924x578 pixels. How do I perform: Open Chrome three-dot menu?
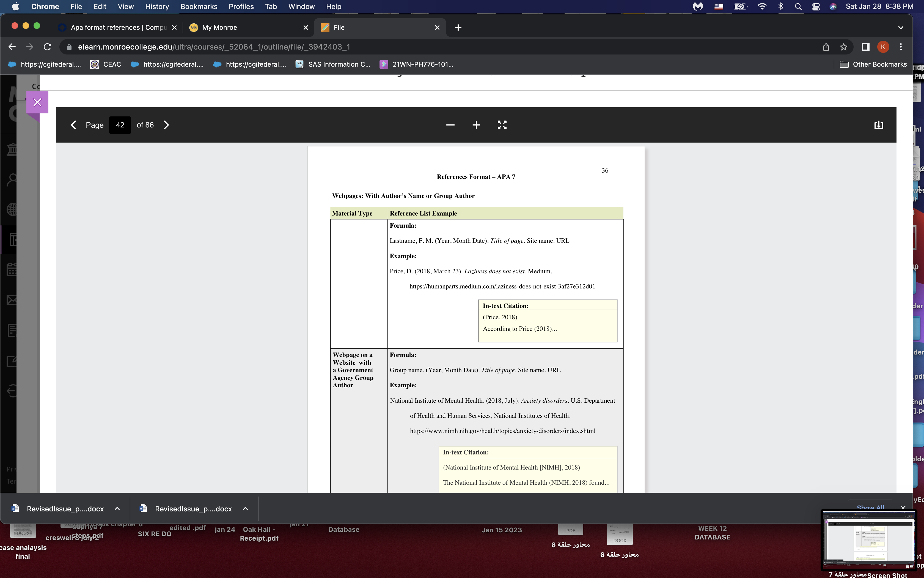coord(901,47)
